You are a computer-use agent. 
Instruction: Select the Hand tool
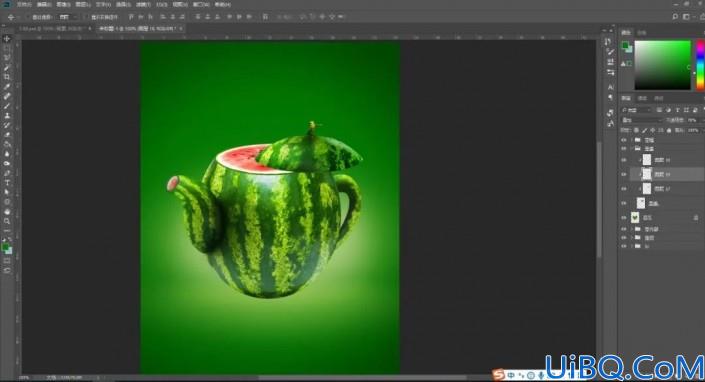point(7,212)
